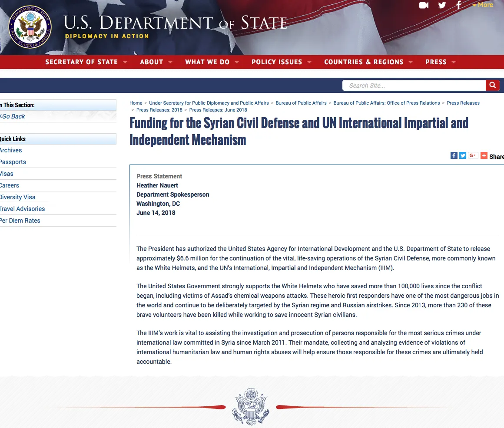Expand Countries & Regions dropdown arrow
This screenshot has width=504, height=428.
pyautogui.click(x=411, y=62)
